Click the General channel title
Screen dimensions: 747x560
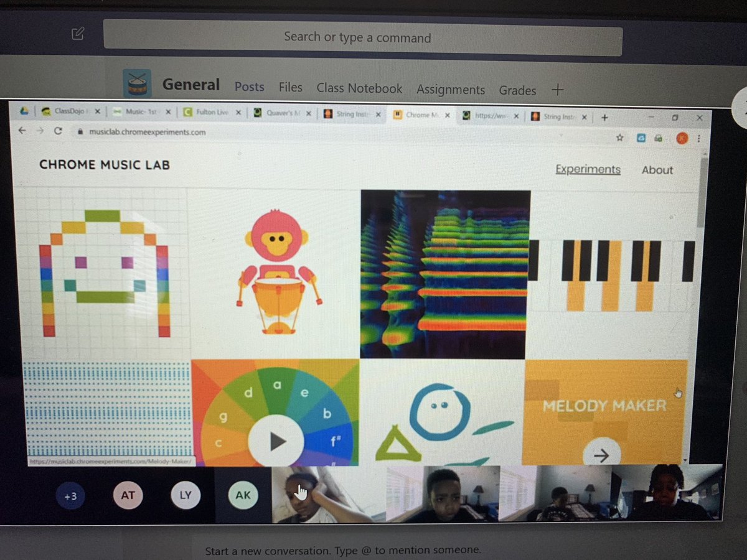190,85
